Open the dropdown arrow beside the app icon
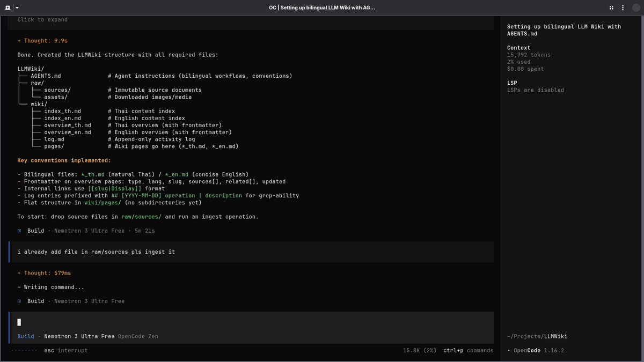This screenshot has height=362, width=644. (x=17, y=8)
